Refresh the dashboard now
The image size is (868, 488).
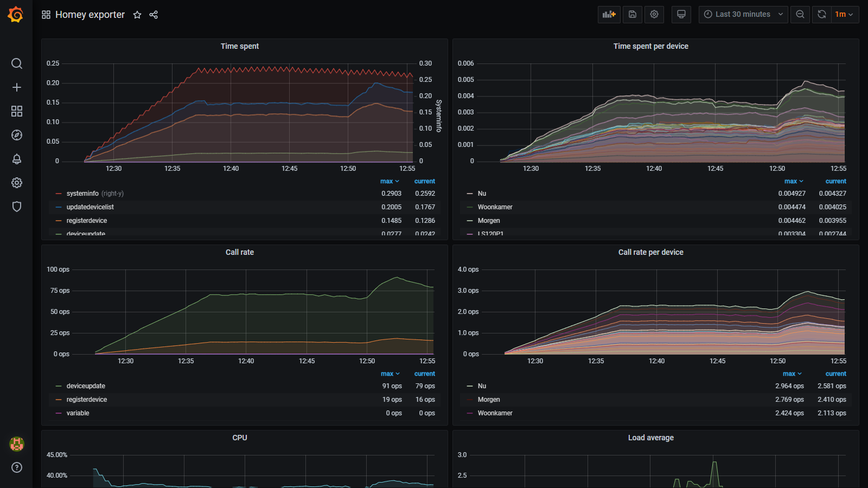822,15
